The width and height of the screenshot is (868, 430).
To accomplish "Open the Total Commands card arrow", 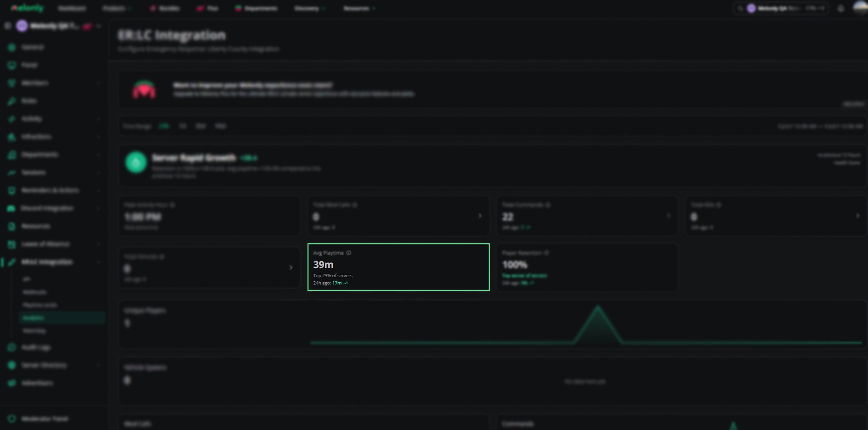I will pyautogui.click(x=669, y=216).
